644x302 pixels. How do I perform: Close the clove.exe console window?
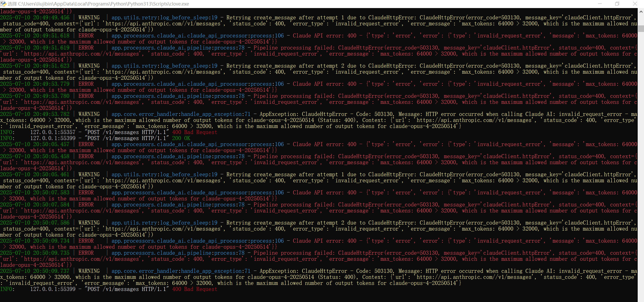pos(635,4)
